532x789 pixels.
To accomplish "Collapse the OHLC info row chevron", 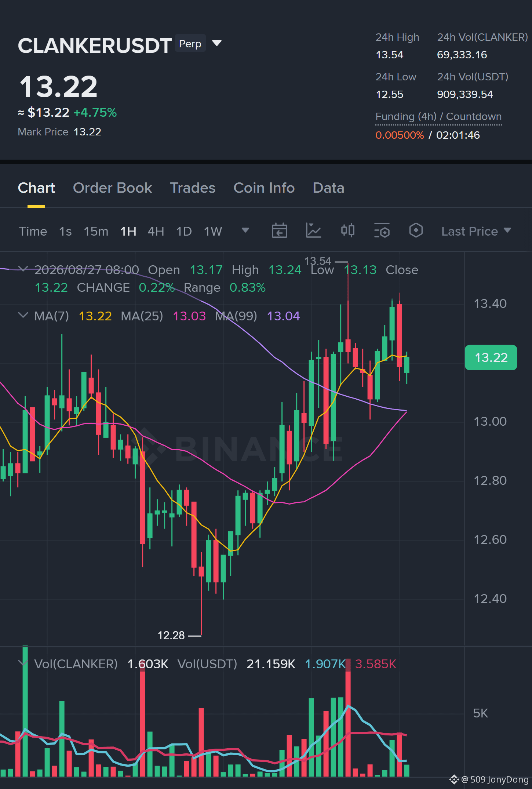I will [x=23, y=269].
